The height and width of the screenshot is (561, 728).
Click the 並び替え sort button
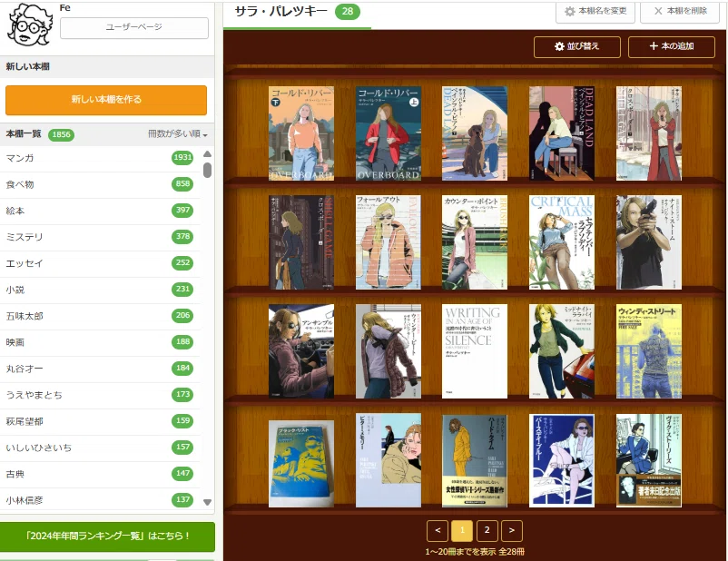pos(577,46)
